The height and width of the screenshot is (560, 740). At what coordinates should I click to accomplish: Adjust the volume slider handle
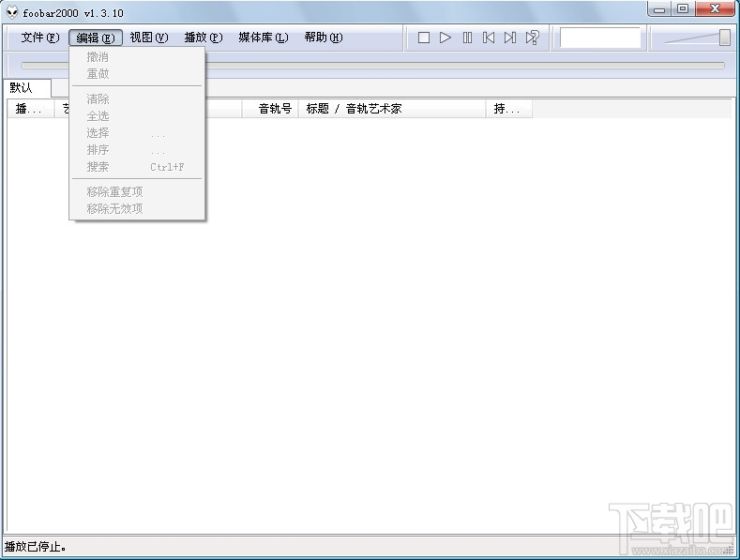coord(724,38)
